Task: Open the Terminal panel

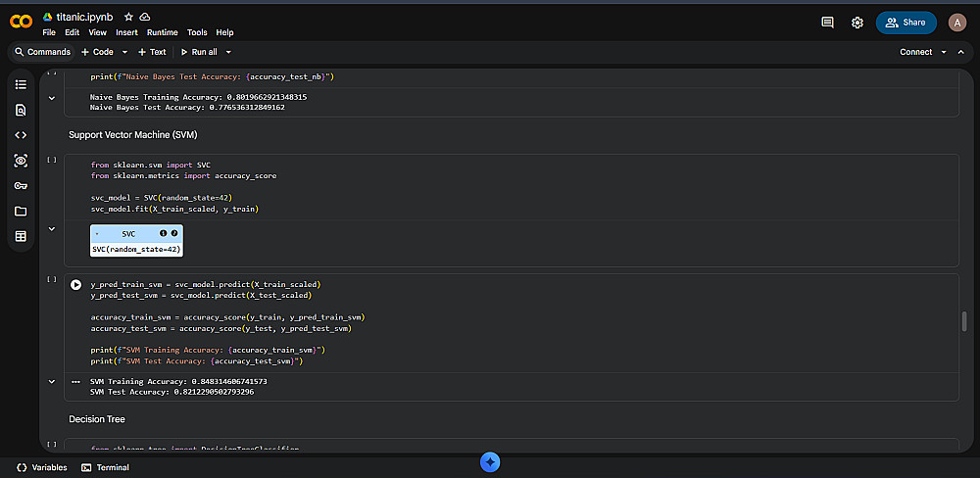Action: pos(105,467)
